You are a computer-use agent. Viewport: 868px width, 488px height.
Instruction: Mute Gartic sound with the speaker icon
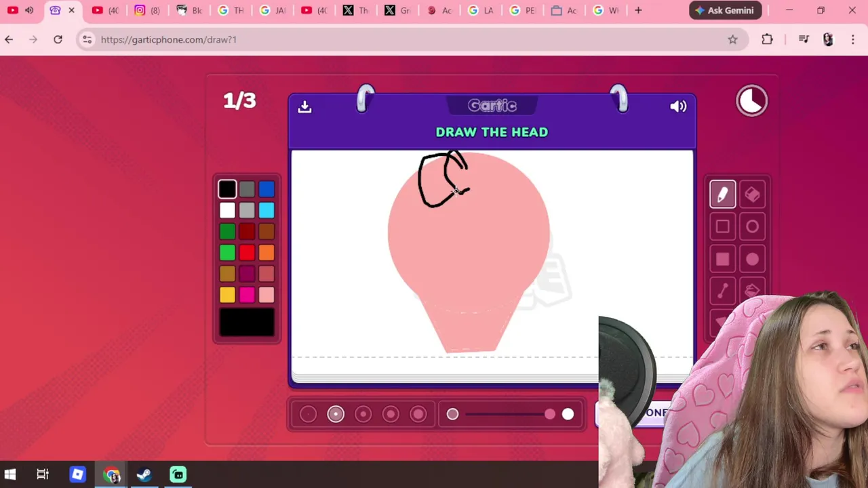678,106
